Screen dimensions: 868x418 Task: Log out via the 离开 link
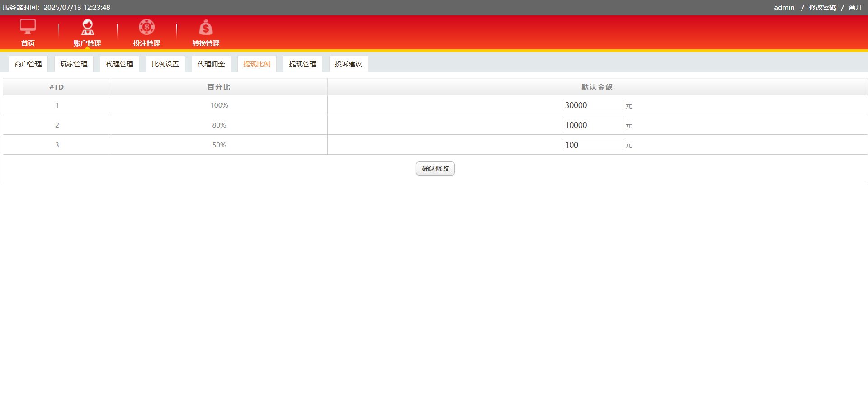coord(855,8)
